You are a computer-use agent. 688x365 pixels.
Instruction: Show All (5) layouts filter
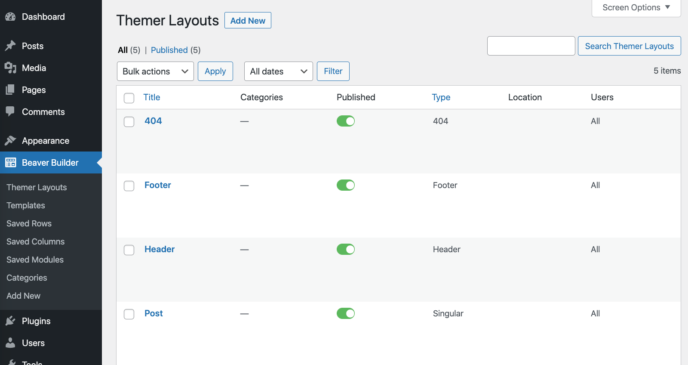coord(129,50)
